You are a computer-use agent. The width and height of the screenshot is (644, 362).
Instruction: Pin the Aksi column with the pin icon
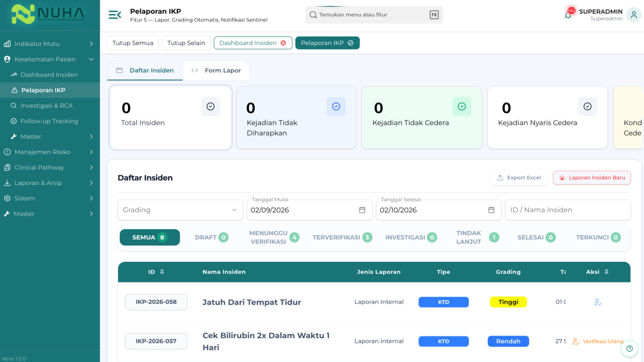pos(607,272)
